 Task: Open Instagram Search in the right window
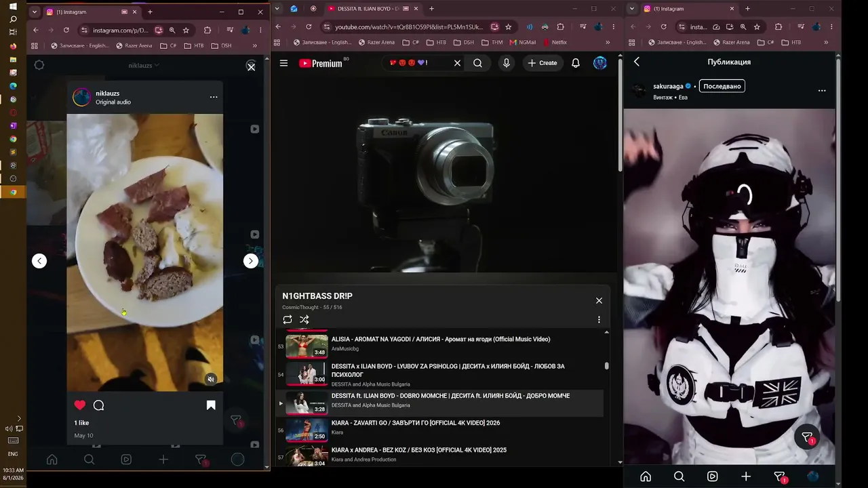tap(679, 476)
